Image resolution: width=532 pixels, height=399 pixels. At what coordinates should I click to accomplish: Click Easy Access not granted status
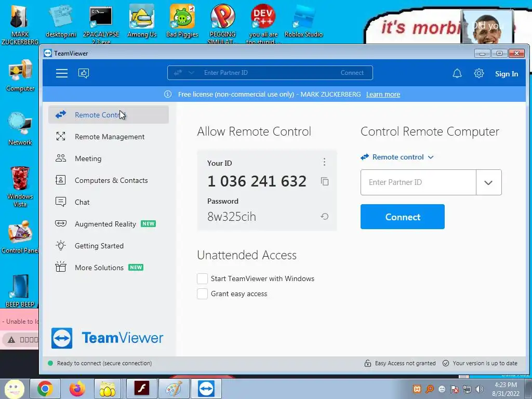click(400, 363)
